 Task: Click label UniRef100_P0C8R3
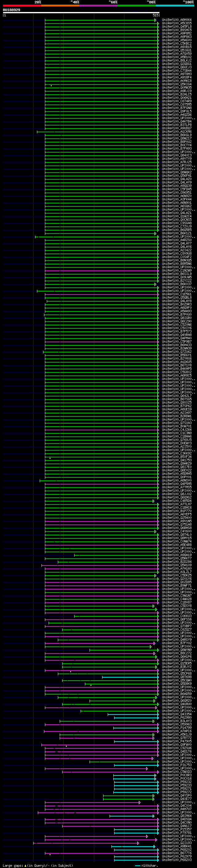(177, 775)
